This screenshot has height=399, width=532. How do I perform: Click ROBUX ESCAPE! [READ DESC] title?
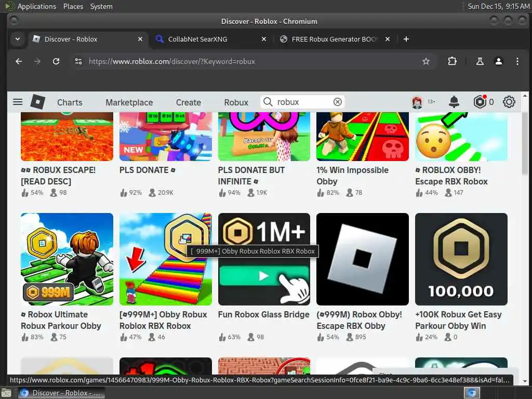click(58, 176)
